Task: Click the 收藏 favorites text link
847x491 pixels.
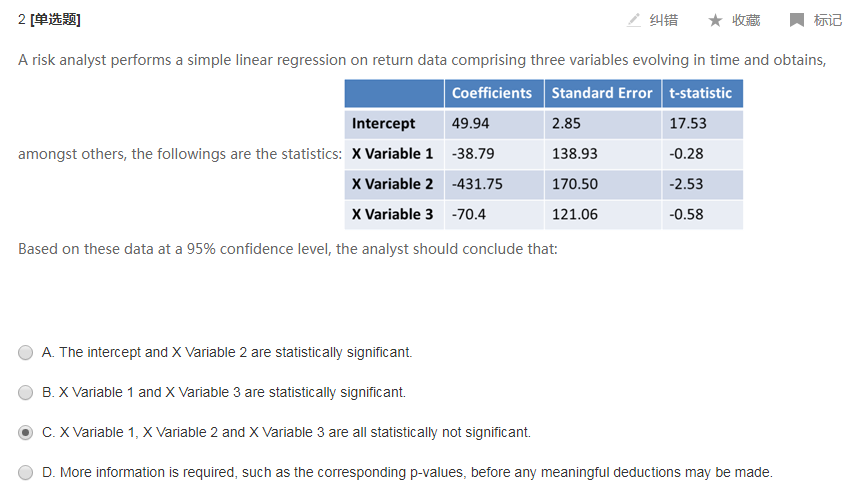Action: coord(746,21)
